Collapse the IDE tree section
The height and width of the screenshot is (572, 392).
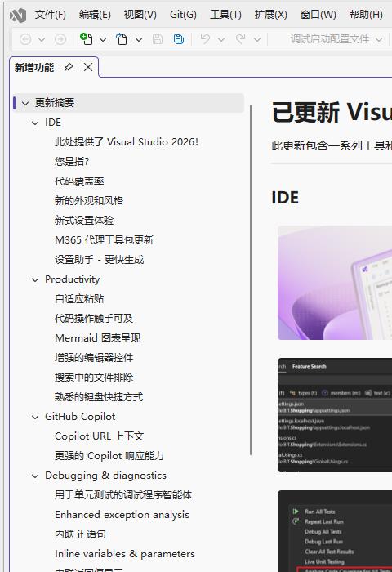[x=35, y=123]
